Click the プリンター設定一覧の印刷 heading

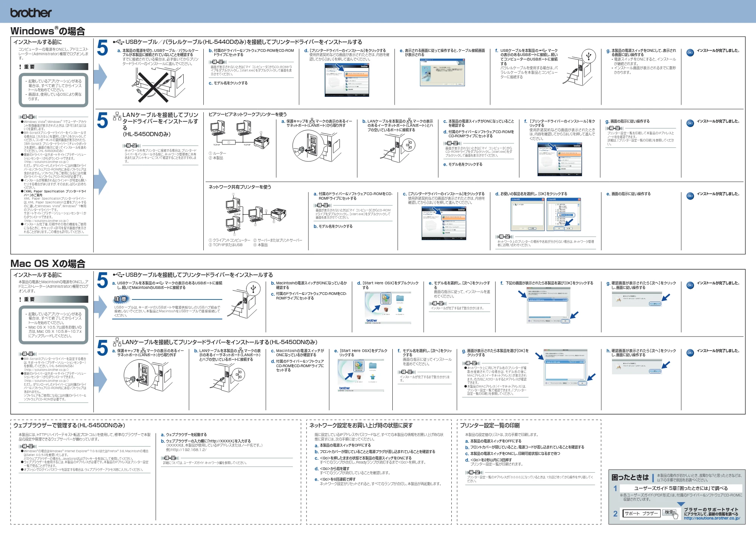pyautogui.click(x=490, y=425)
